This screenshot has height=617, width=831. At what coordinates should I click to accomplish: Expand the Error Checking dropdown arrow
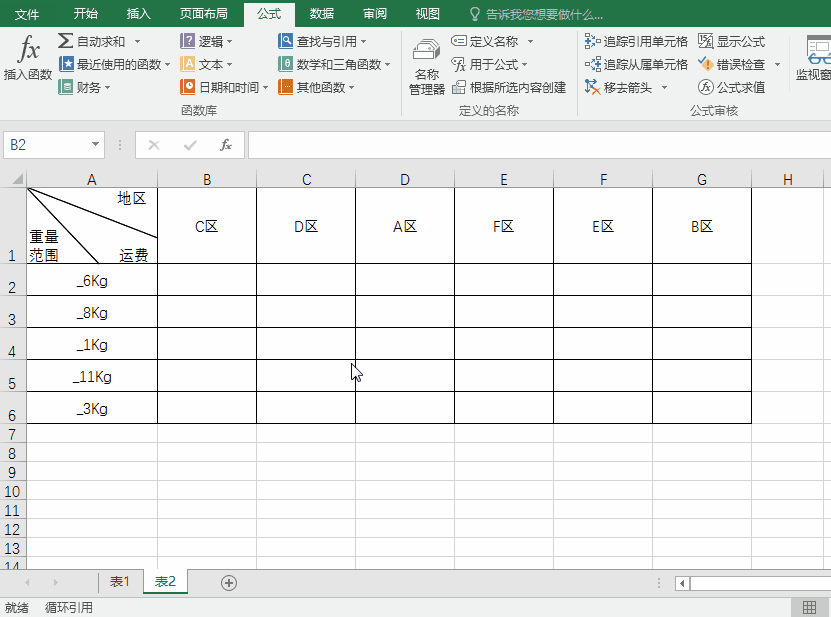(777, 65)
